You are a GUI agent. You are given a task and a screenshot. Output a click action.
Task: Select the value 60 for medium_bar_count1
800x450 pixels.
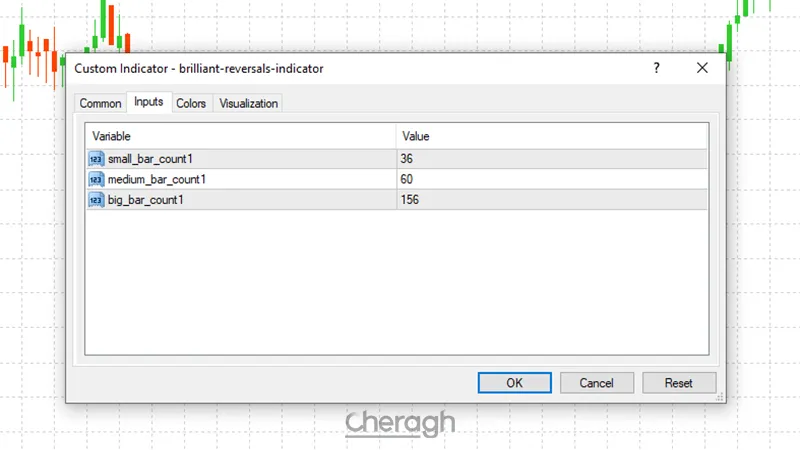(x=408, y=179)
